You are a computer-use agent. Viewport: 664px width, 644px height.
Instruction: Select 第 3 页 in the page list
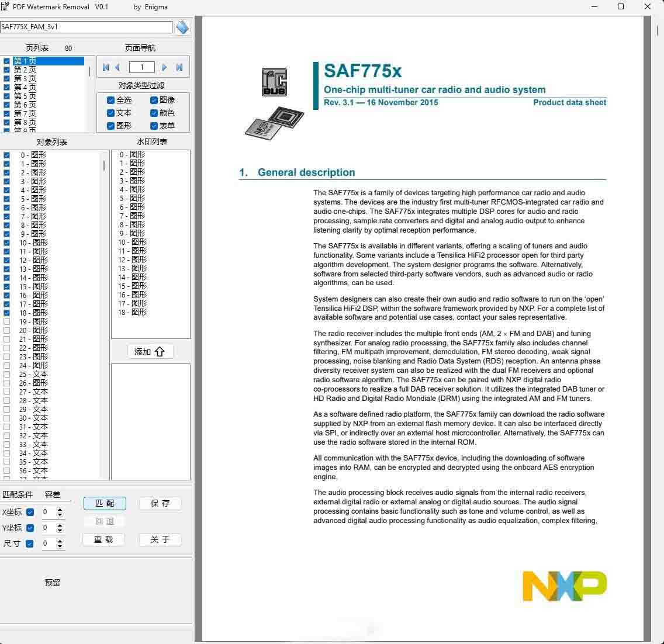coord(25,78)
